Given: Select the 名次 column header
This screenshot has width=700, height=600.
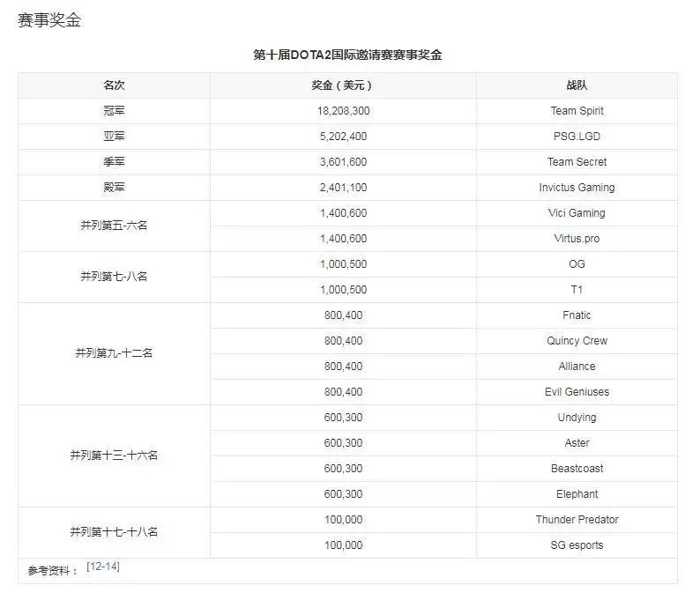Looking at the screenshot, I should click(114, 85).
